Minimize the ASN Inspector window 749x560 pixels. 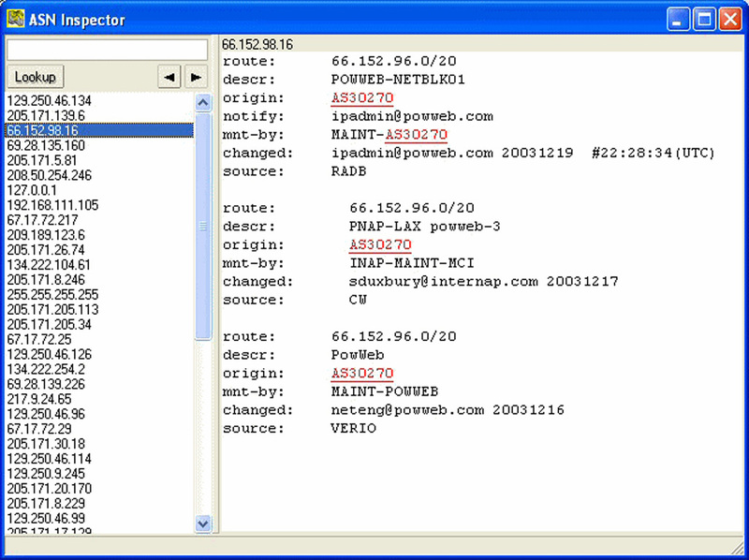click(x=678, y=20)
